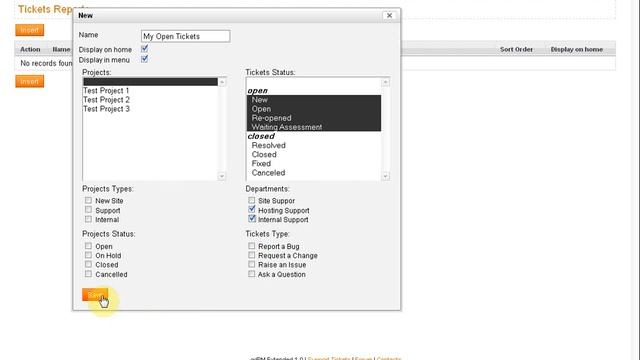Check the Request a Change ticket type

tap(251, 255)
